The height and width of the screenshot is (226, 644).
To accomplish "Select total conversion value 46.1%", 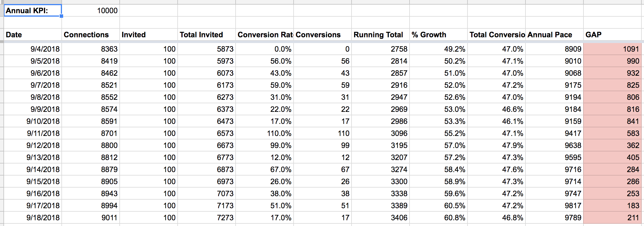I will pos(496,121).
